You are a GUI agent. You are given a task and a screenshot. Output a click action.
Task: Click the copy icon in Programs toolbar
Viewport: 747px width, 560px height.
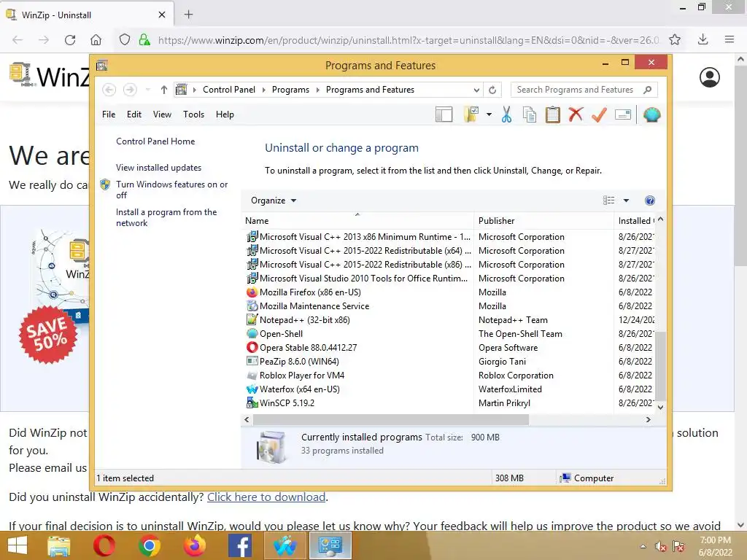click(530, 114)
